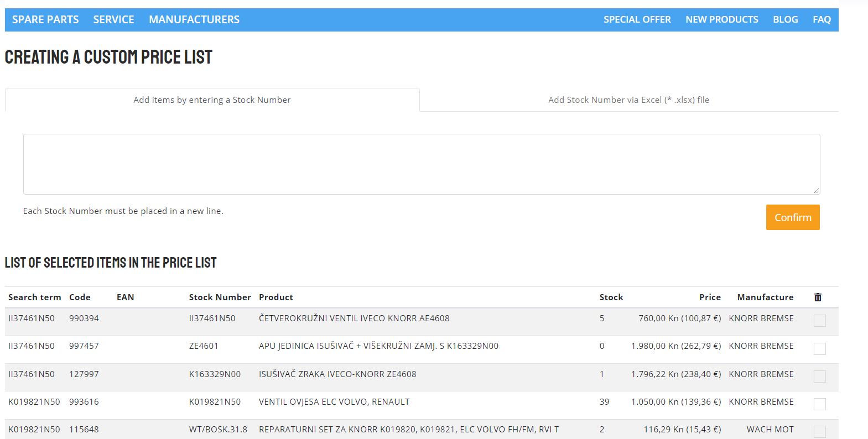Screen dimensions: 868x439
Task: Tick the checkbox in the APU JEDINICA ISUŠIVAČ row
Action: (820, 348)
